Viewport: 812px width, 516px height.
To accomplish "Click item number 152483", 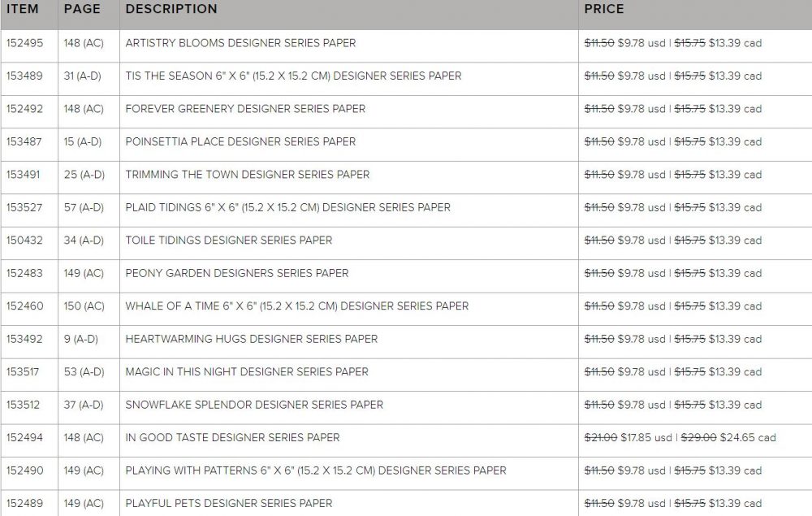I will [x=24, y=273].
